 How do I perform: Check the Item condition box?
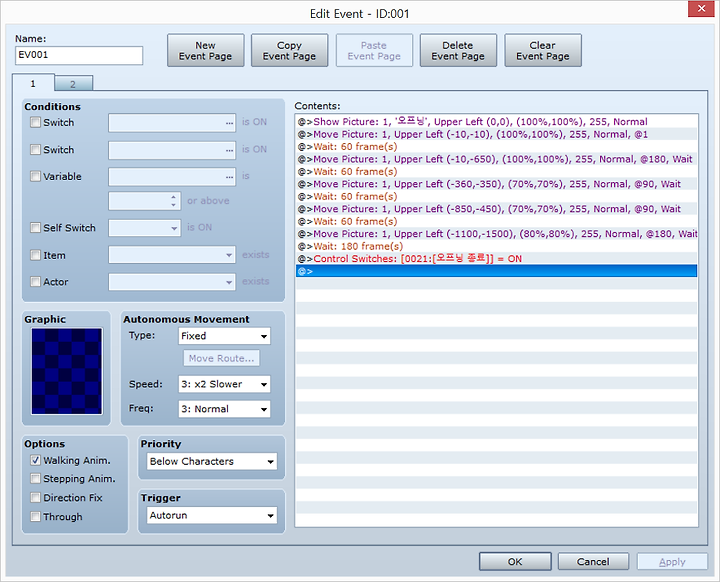tap(35, 255)
